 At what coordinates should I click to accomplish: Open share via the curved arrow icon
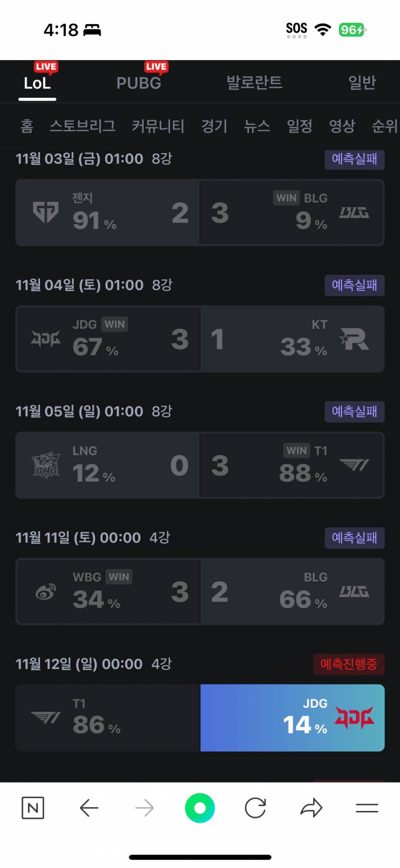tap(311, 807)
